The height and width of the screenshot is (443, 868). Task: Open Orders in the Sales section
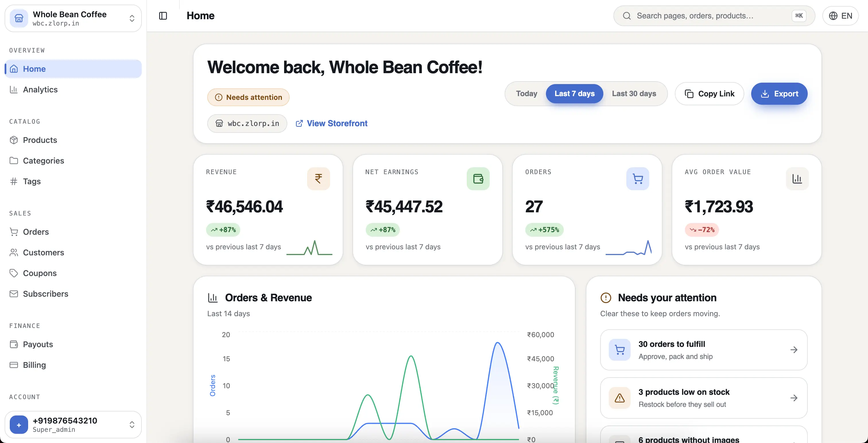click(73, 232)
